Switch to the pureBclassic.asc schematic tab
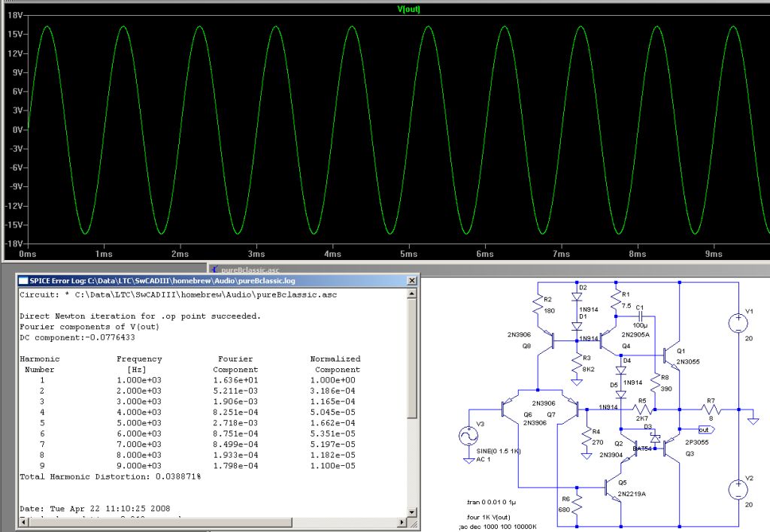 coord(247,268)
